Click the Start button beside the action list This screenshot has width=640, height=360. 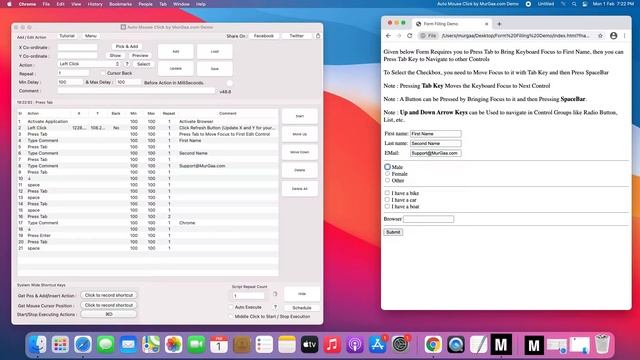pos(300,116)
